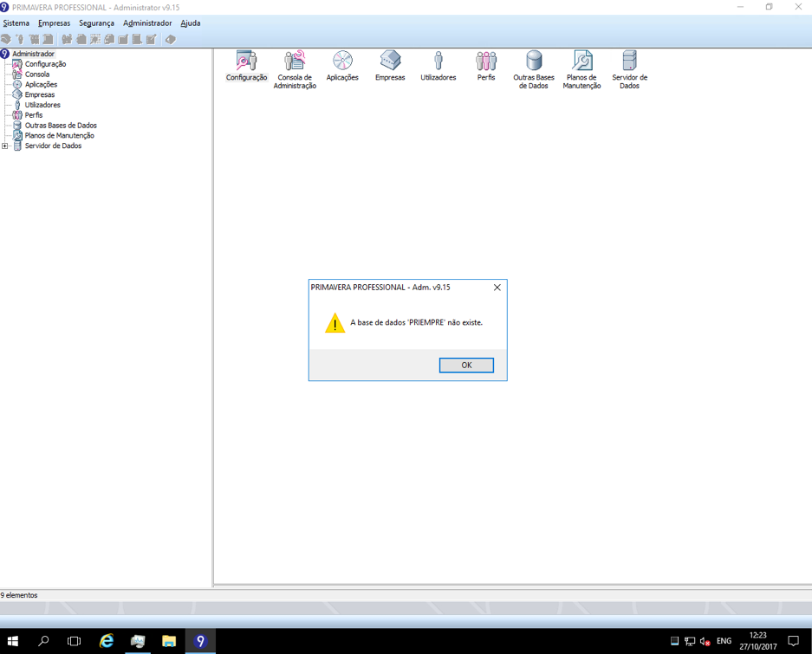Expand the Servidor de Dados tree node
The width and height of the screenshot is (812, 654).
(x=4, y=146)
